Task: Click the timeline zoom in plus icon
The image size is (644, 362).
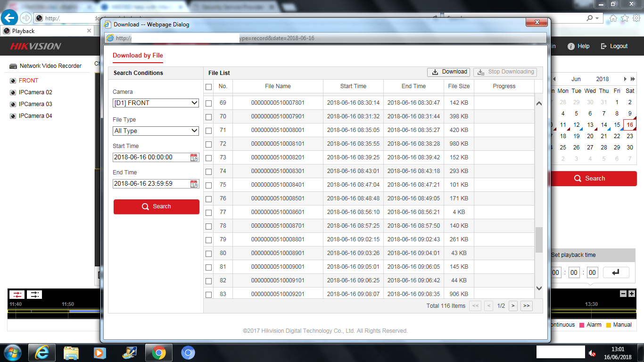Action: [x=632, y=294]
